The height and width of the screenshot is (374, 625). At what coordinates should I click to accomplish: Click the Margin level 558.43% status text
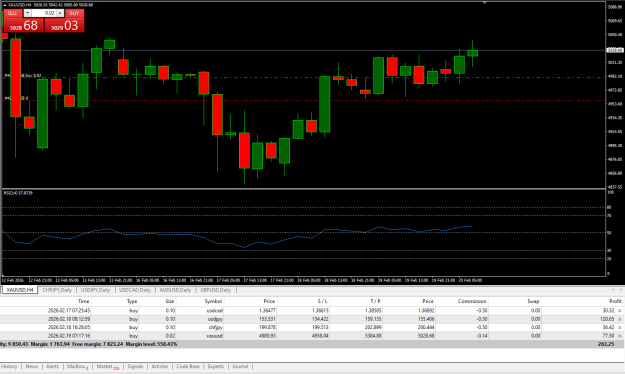coord(151,344)
